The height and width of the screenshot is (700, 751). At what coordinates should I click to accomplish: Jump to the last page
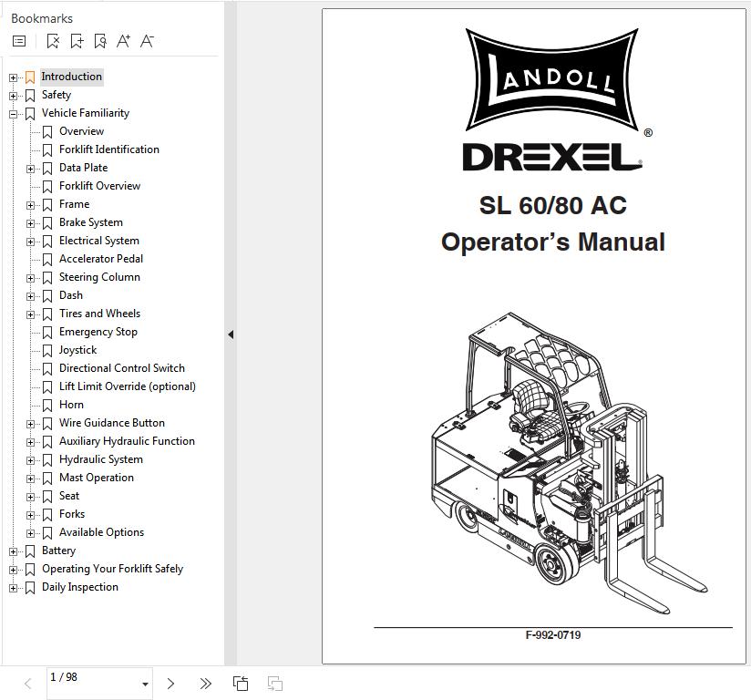pyautogui.click(x=206, y=684)
